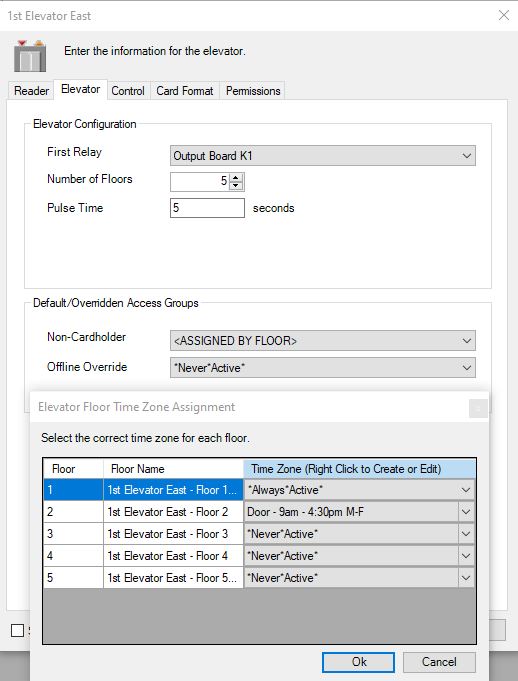
Task: Open Floor 3 time zone dropdown arrow
Action: pyautogui.click(x=466, y=534)
